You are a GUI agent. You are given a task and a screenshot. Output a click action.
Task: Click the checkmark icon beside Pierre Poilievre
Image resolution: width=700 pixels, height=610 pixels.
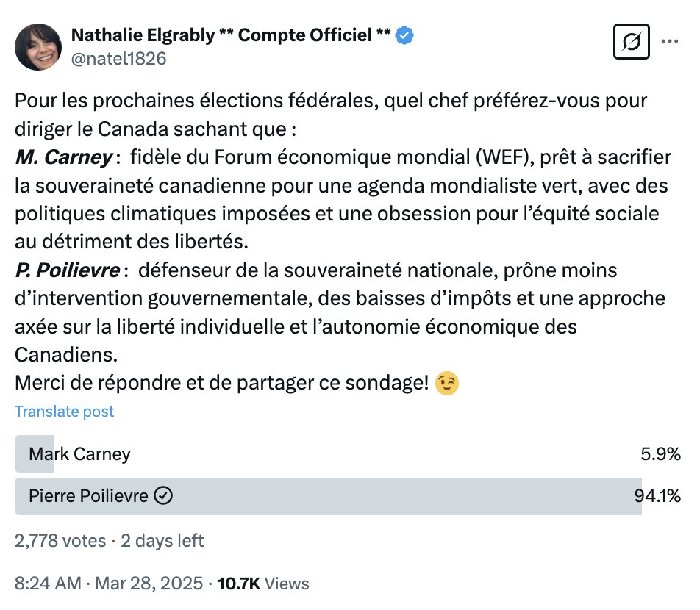point(163,495)
